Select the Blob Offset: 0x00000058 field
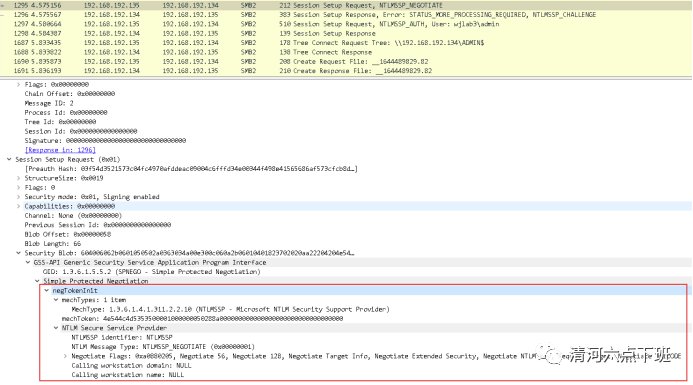693x385 pixels. [x=68, y=234]
